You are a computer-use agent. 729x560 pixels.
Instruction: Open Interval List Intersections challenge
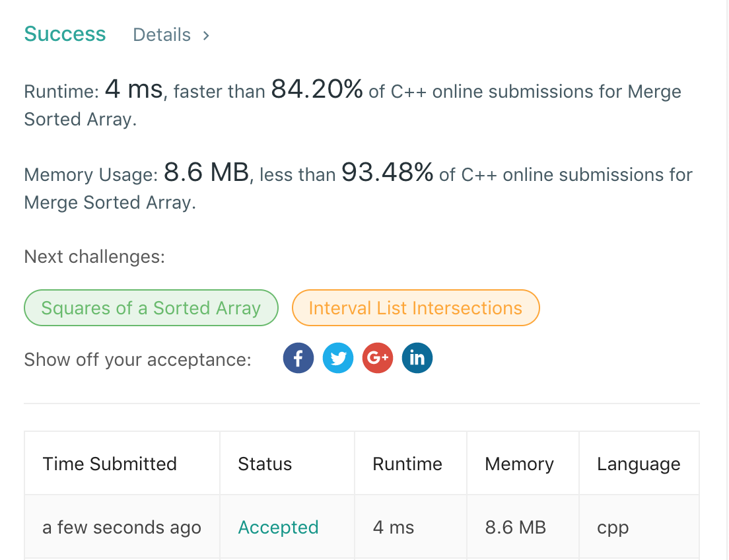415,308
